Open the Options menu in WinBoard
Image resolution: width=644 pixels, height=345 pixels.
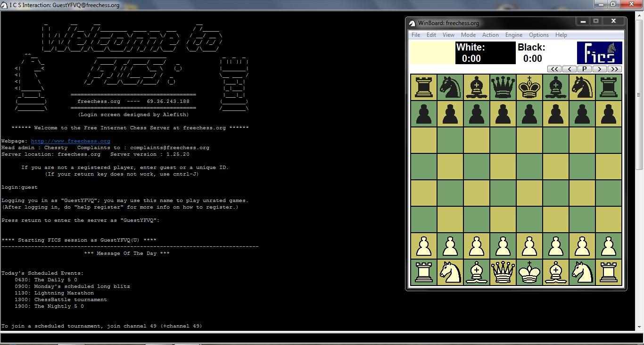tap(539, 35)
